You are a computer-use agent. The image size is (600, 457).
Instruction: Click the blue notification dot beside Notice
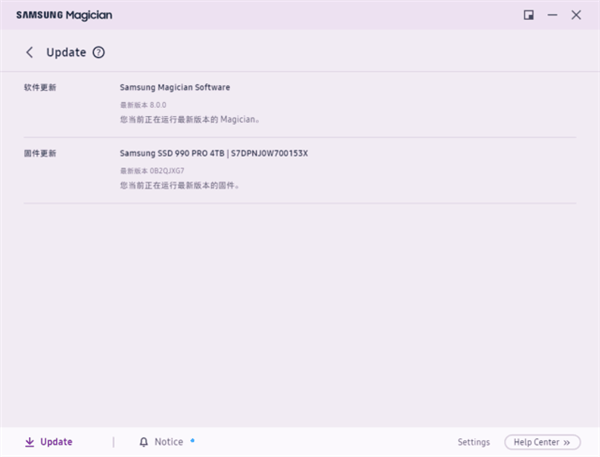coord(192,441)
